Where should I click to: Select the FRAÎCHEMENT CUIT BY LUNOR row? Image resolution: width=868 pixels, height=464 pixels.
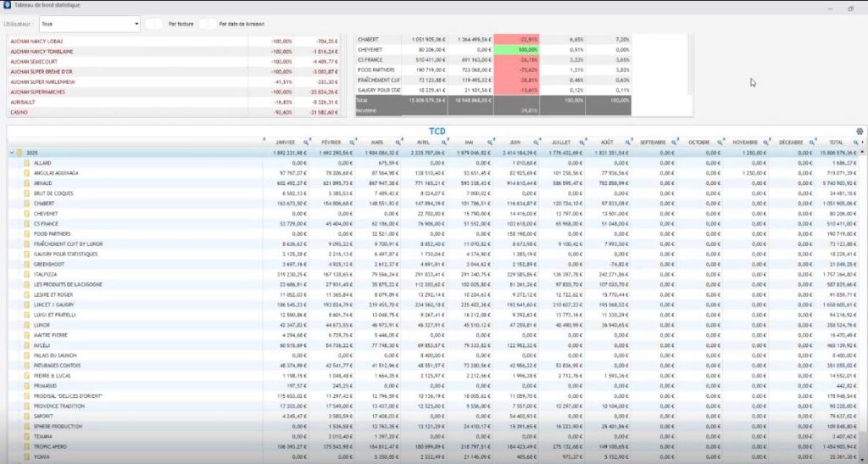click(x=434, y=244)
